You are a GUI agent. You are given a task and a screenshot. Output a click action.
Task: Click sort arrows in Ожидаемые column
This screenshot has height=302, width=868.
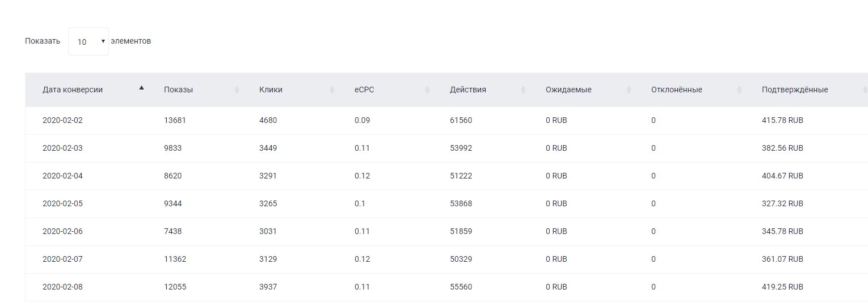629,90
